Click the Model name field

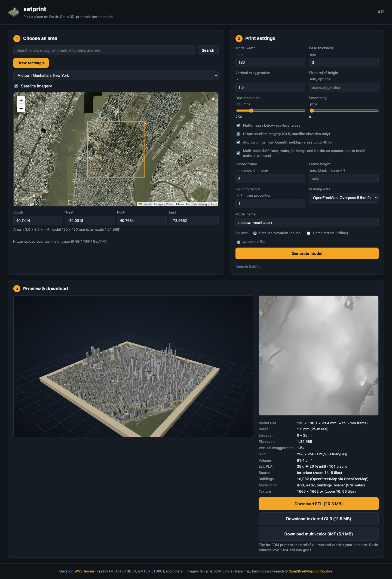pyautogui.click(x=307, y=223)
